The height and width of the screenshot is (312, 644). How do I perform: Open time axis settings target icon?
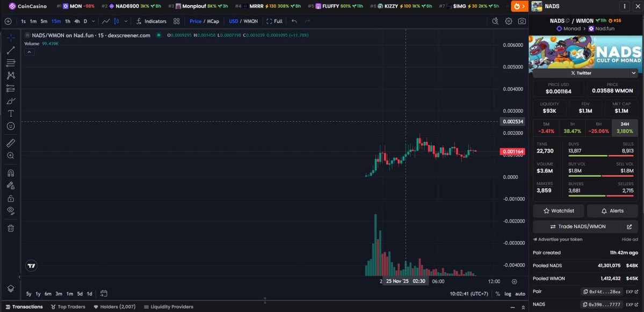(x=514, y=281)
